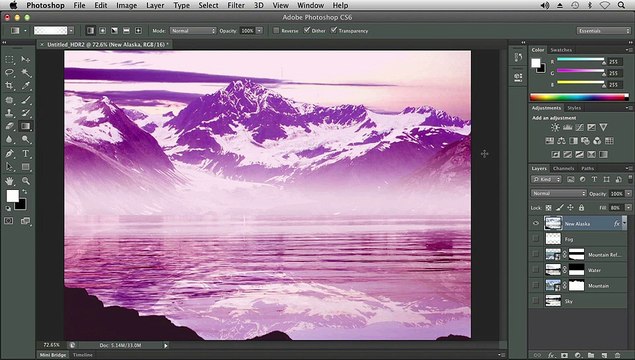Add a Color Balance adjustment
The height and width of the screenshot is (360, 635).
click(561, 141)
